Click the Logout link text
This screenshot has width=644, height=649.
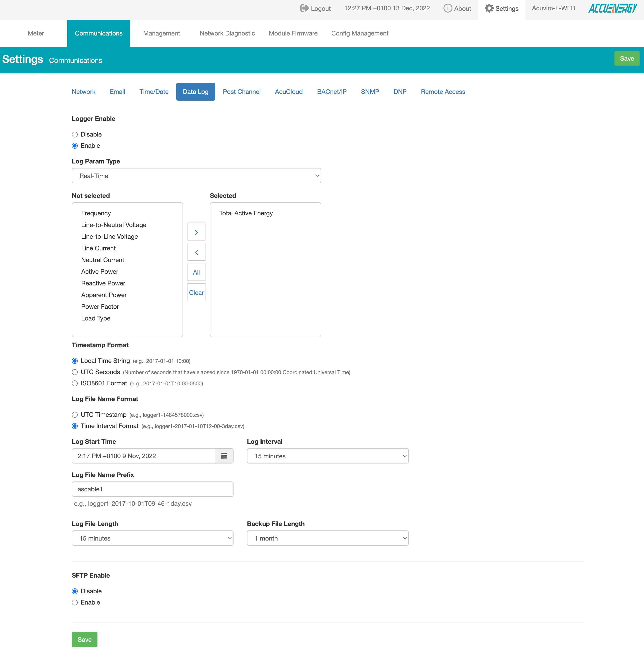pyautogui.click(x=321, y=9)
